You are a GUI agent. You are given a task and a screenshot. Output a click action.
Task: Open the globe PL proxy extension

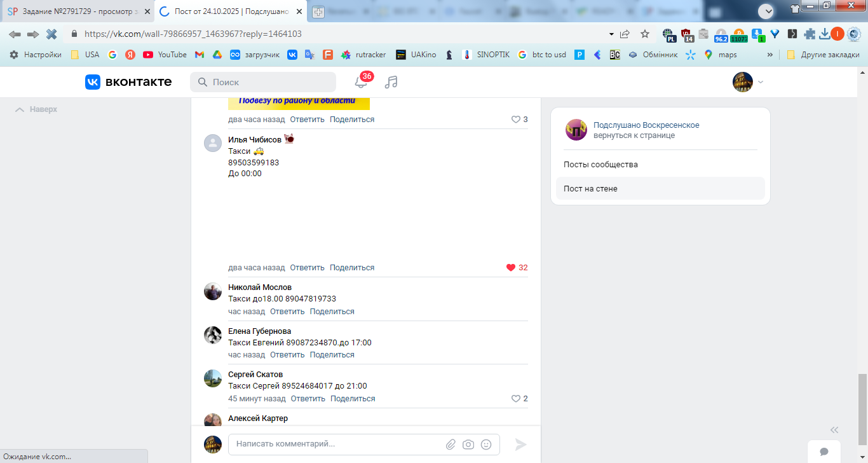[668, 35]
